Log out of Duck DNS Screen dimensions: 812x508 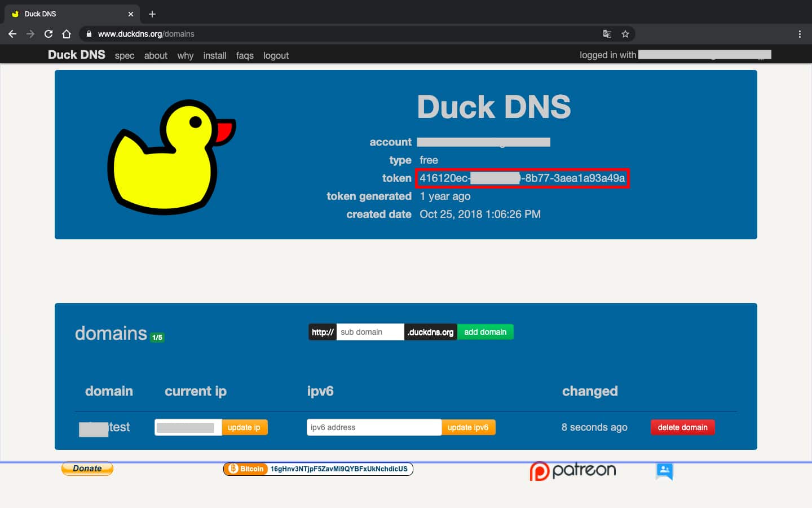276,55
